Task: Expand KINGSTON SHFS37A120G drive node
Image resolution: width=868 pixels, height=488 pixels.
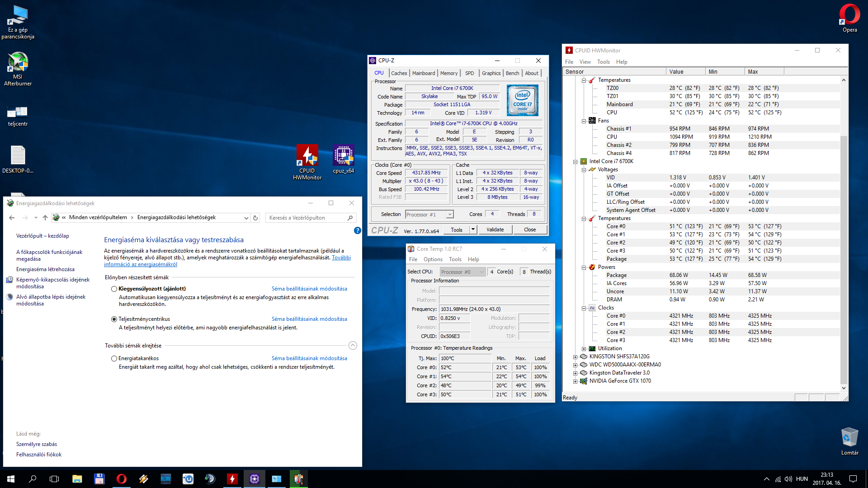Action: pos(575,357)
